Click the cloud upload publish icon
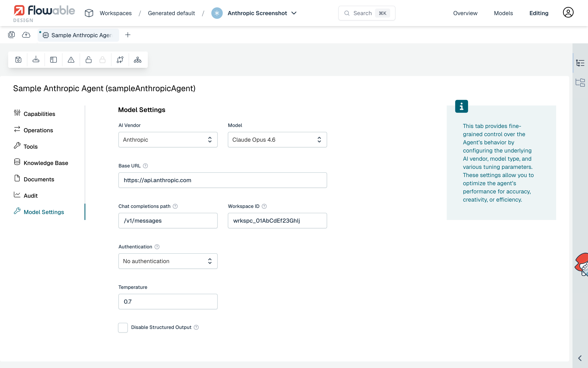This screenshot has width=588, height=368. (26, 35)
